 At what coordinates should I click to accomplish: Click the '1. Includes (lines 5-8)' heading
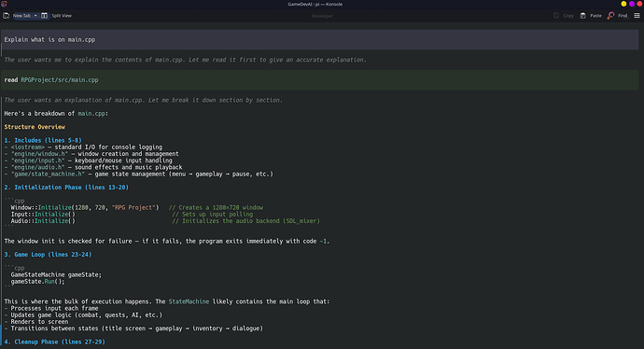[43, 140]
